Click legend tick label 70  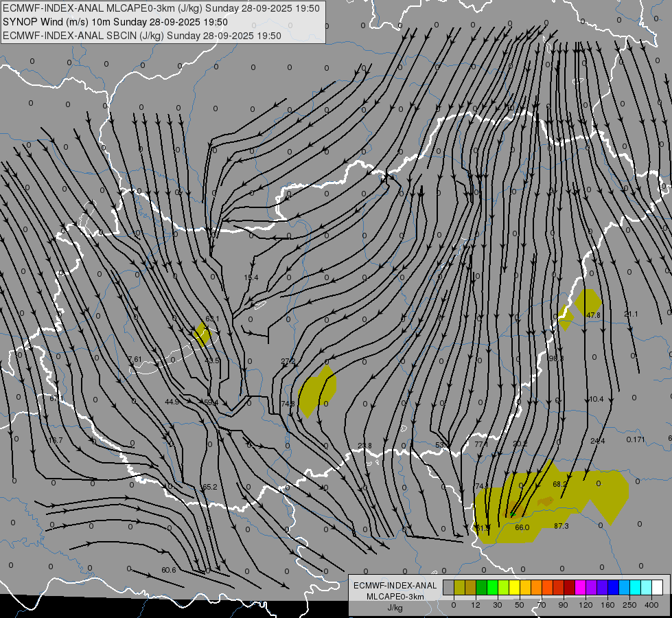click(542, 605)
